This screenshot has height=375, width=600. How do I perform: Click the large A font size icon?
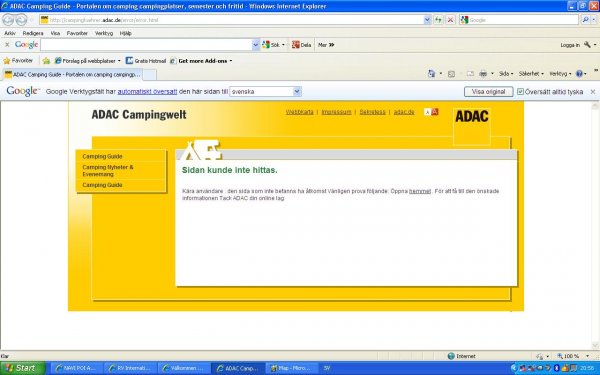click(x=435, y=112)
